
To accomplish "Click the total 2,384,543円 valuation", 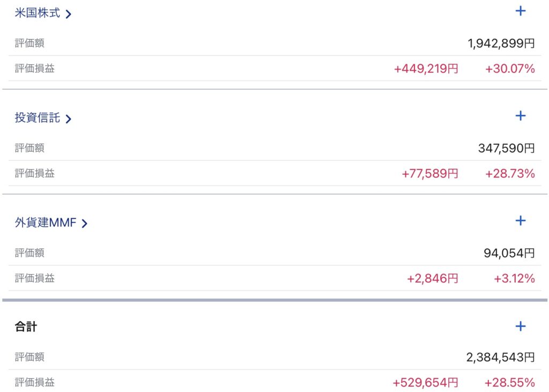I will (500, 357).
